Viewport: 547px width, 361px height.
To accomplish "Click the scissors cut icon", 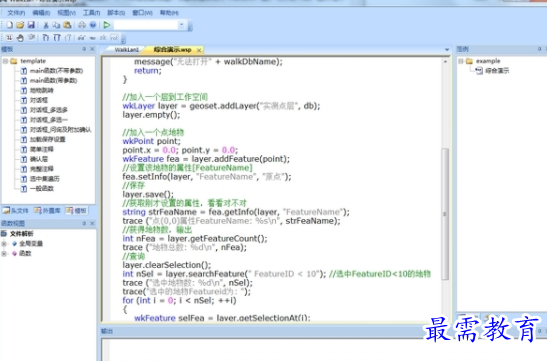I will [x=46, y=25].
